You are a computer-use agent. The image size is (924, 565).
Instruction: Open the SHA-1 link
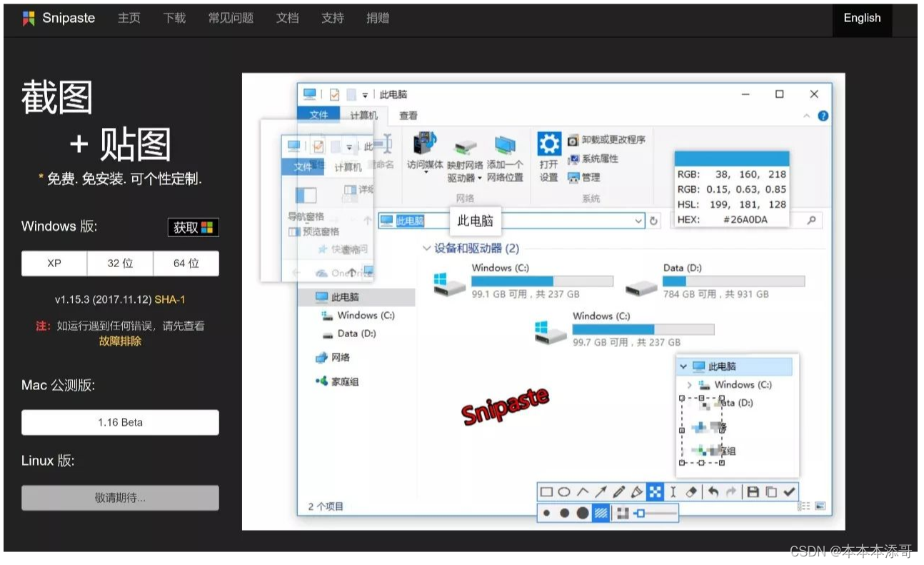(x=170, y=300)
